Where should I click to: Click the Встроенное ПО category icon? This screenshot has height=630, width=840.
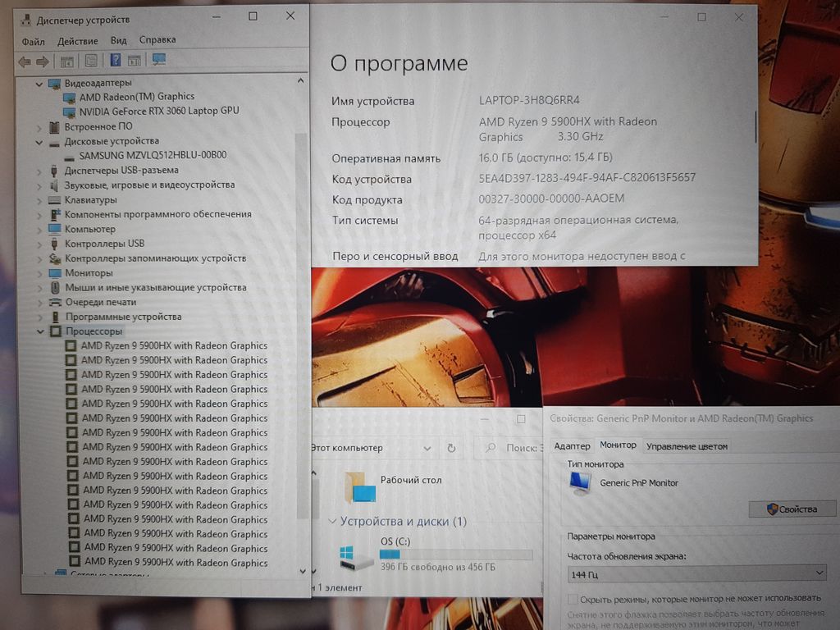[x=54, y=127]
